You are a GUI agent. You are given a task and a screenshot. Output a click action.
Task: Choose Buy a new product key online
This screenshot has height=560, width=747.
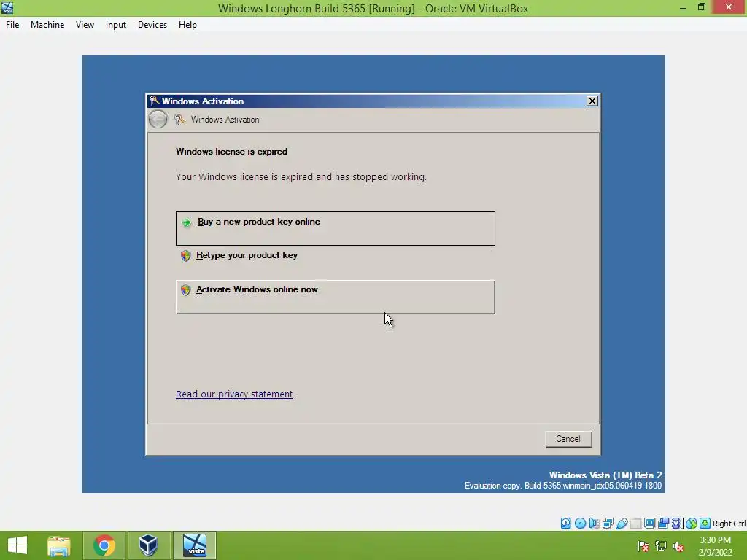tap(336, 228)
